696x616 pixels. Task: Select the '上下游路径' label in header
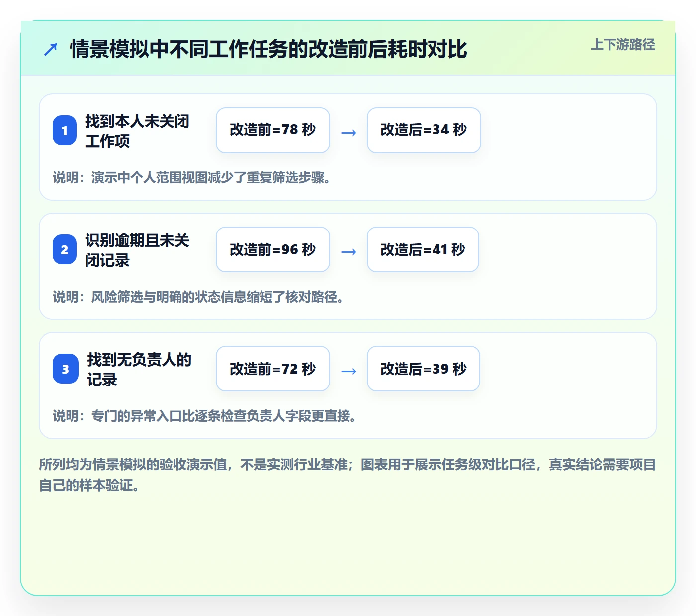pos(623,45)
